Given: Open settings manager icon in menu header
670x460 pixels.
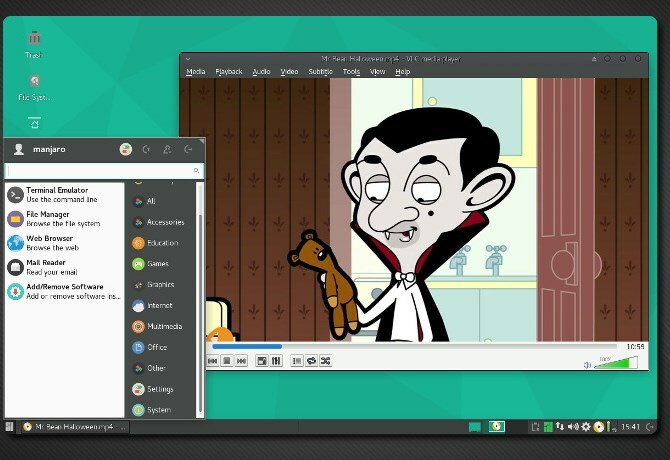Looking at the screenshot, I should [126, 149].
